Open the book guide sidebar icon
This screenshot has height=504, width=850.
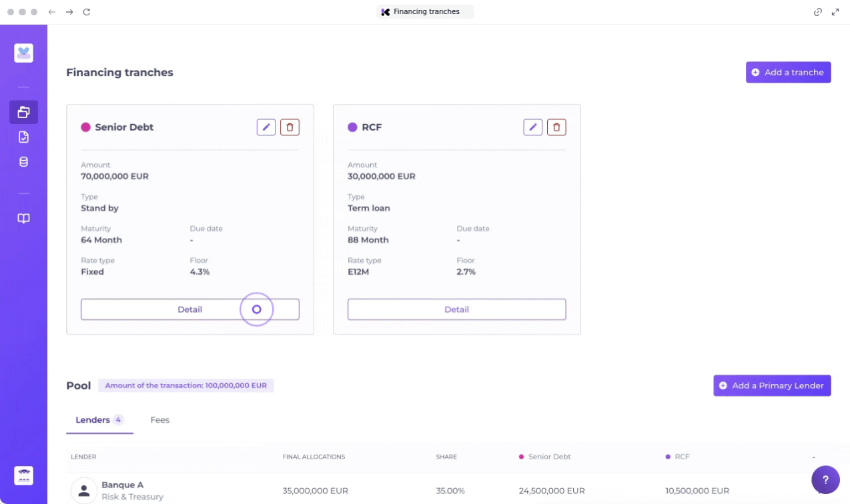click(23, 219)
